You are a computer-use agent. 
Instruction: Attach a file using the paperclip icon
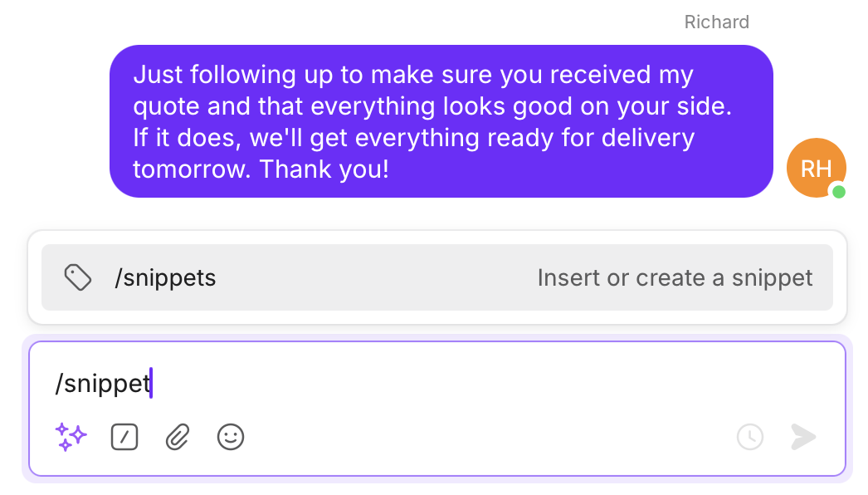click(x=178, y=437)
